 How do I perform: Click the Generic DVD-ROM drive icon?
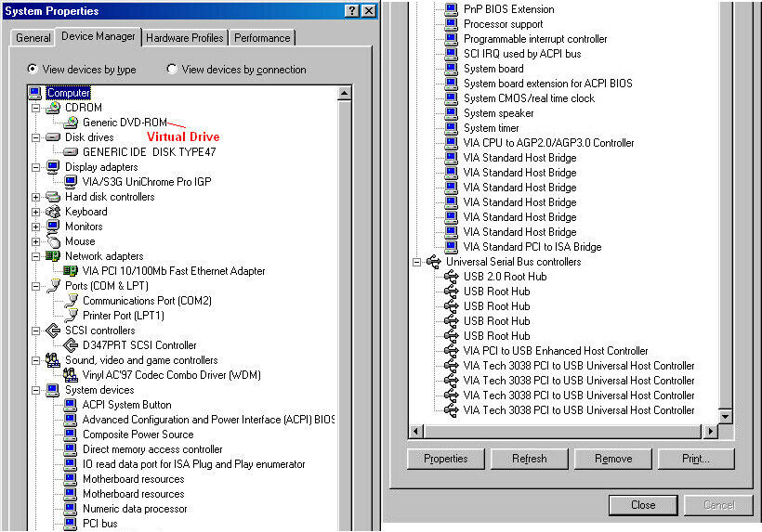click(x=72, y=123)
